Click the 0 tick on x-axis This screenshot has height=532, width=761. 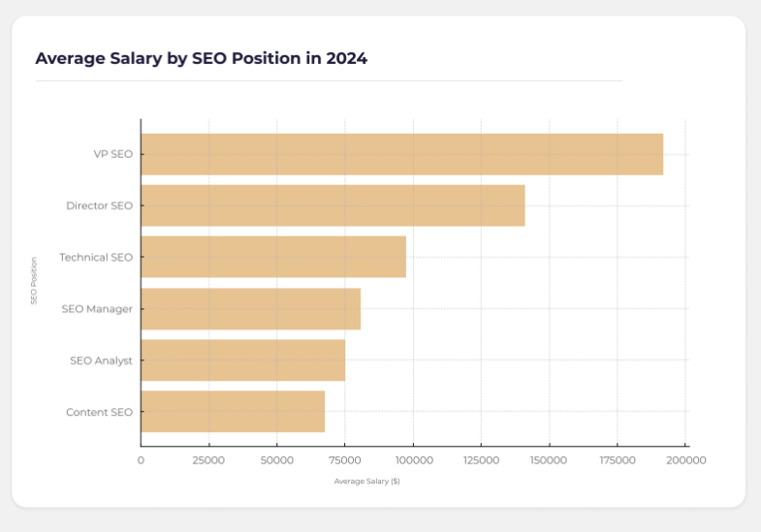[141, 460]
